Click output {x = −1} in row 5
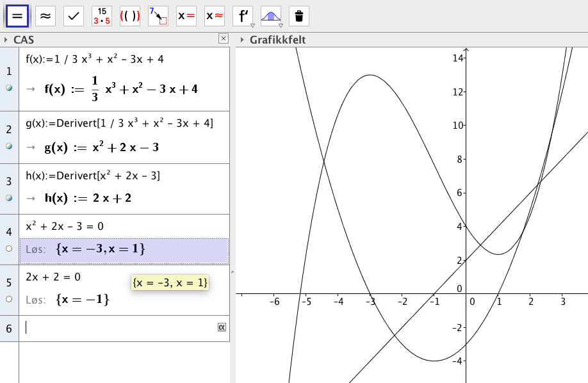 click(x=83, y=299)
